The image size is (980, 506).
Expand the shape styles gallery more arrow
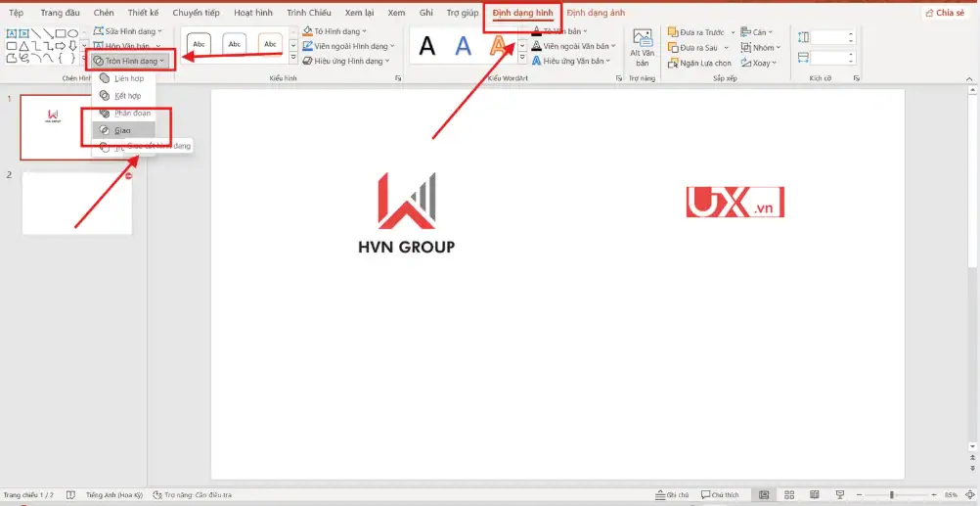pos(293,57)
